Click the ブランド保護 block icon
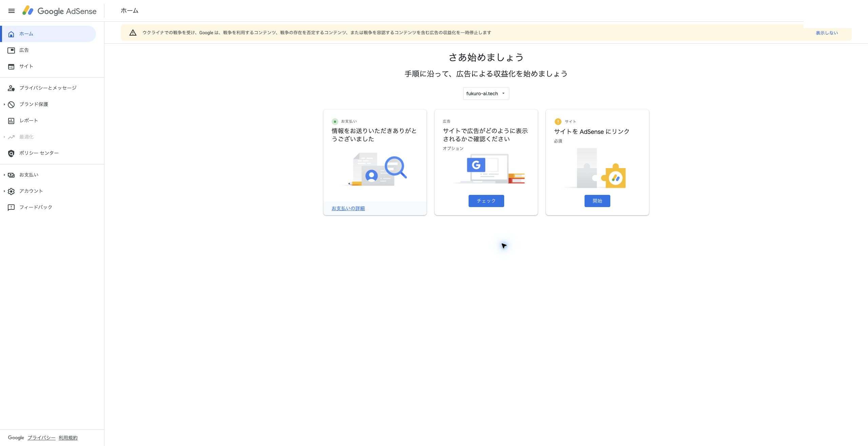Viewport: 868px width, 446px height. (11, 104)
